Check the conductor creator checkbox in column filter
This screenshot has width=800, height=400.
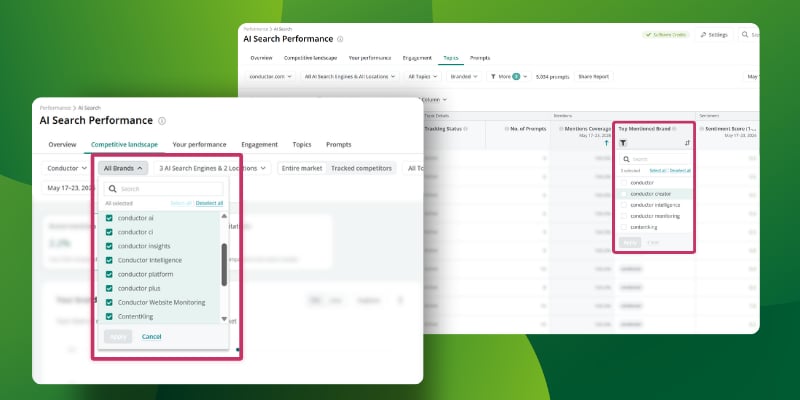click(623, 194)
